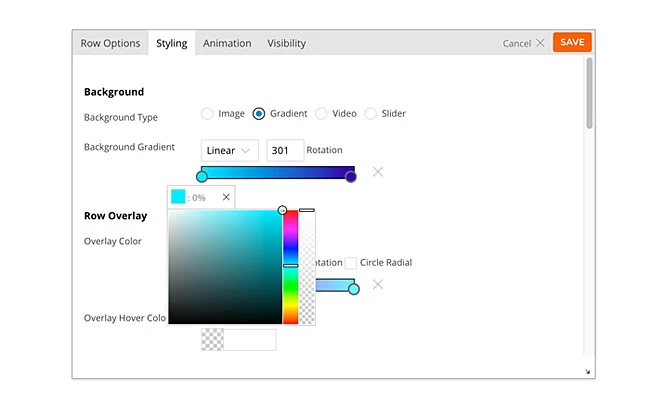This screenshot has height=404, width=650.
Task: Select the cyan gradient stop handle
Action: [x=202, y=177]
